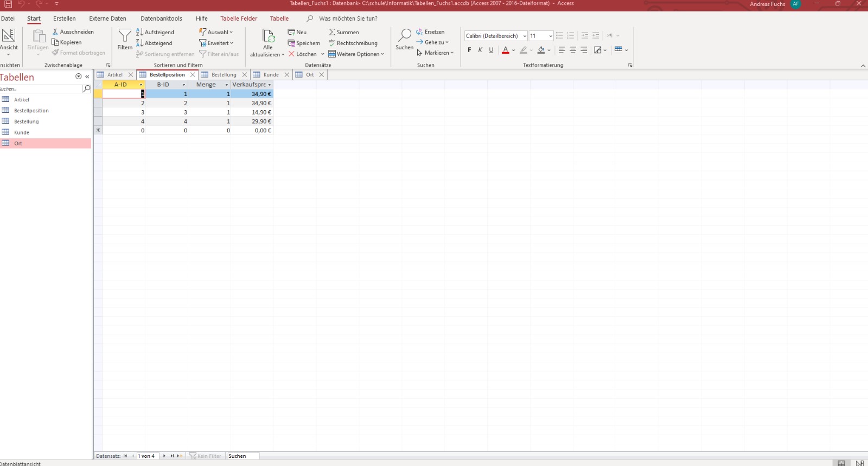Open the Menge column filter arrow
The height and width of the screenshot is (466, 868).
(x=227, y=85)
